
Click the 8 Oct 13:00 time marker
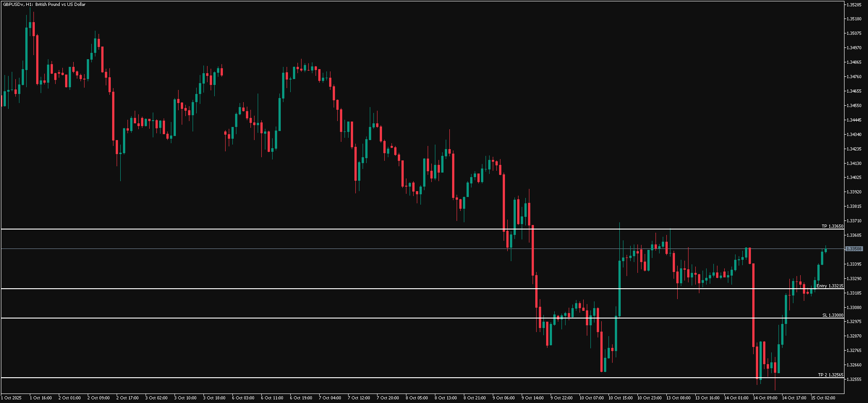point(446,398)
